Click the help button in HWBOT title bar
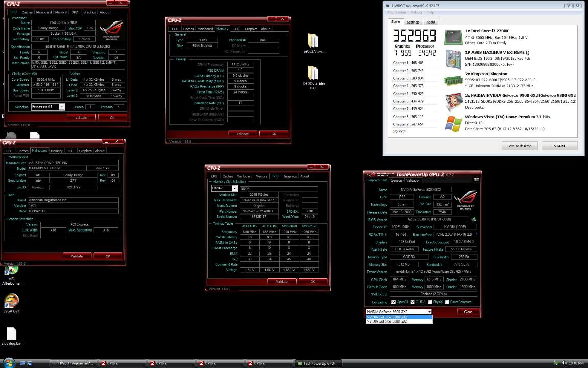 [569, 5]
